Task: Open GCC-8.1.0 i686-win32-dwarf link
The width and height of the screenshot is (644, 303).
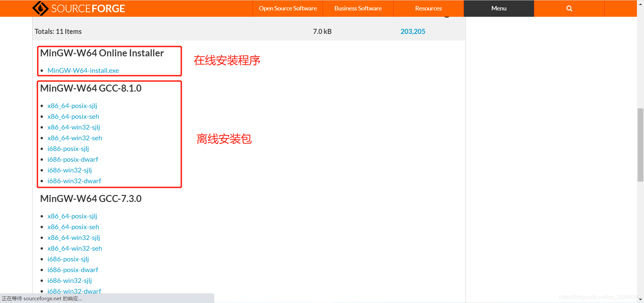Action: click(x=74, y=181)
